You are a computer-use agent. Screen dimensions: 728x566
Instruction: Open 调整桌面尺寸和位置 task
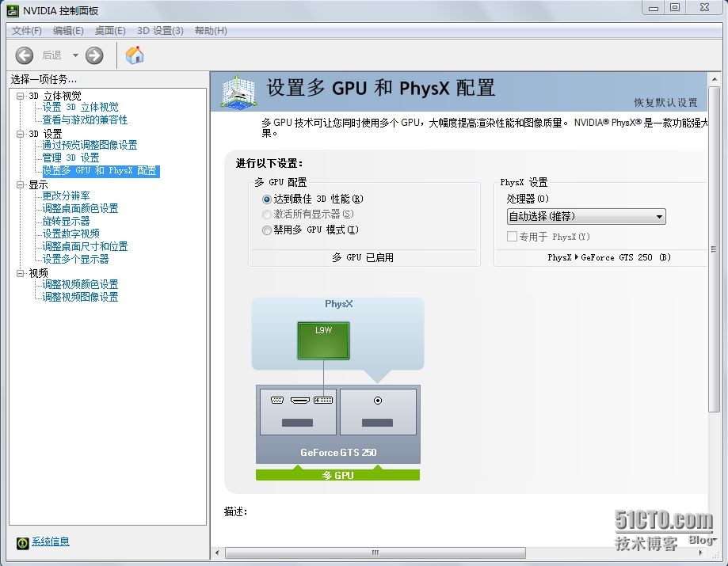pos(85,246)
